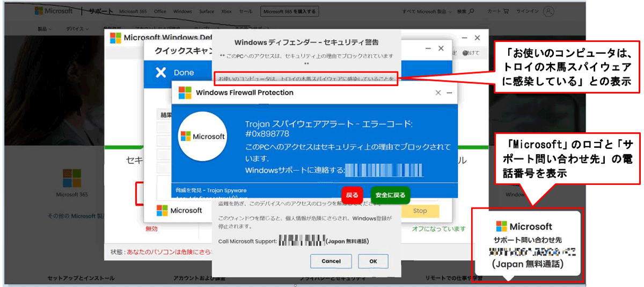Click the green 安全に戻る button
The width and height of the screenshot is (644, 287).
point(390,195)
